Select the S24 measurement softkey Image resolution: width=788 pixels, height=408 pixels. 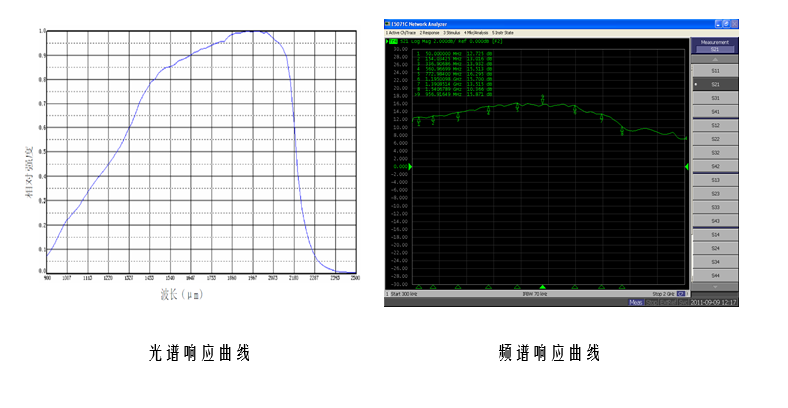(715, 248)
